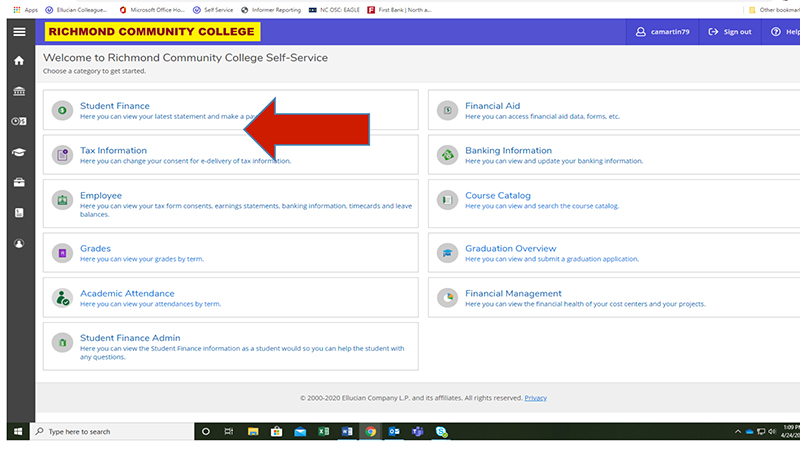Click the Windows Start button
This screenshot has height=450, width=800.
[x=18, y=432]
